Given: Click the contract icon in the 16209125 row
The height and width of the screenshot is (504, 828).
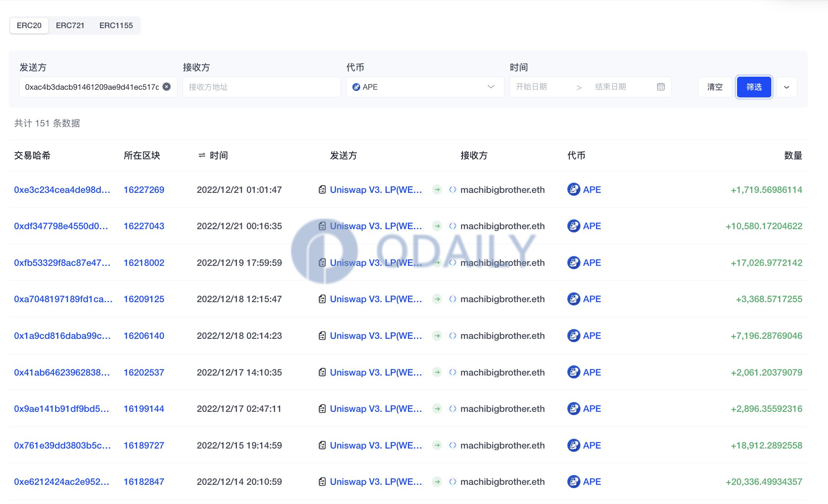Looking at the screenshot, I should click(x=322, y=299).
